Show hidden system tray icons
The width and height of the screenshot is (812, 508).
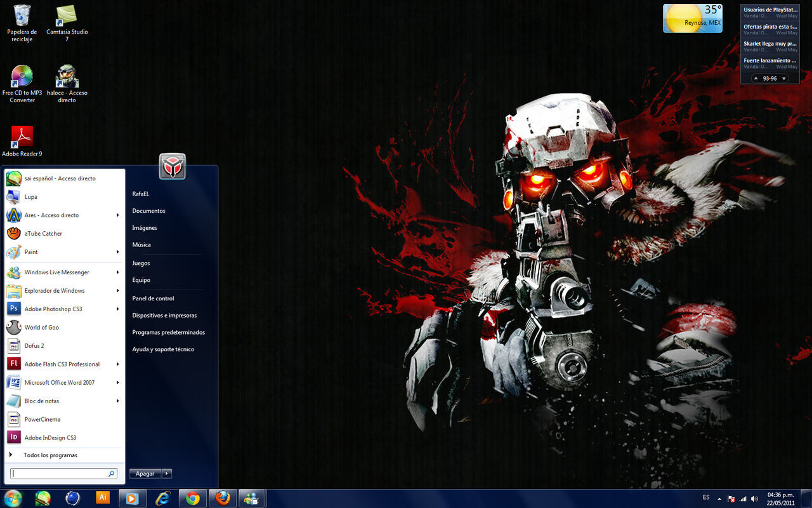pos(719,498)
